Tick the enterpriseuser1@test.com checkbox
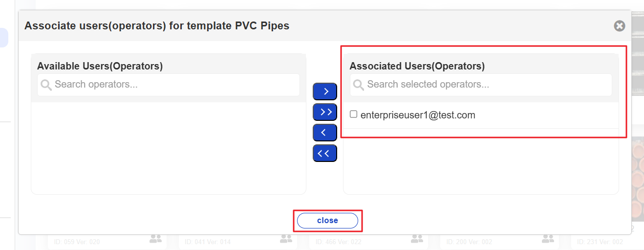The width and height of the screenshot is (644, 250). [x=354, y=114]
